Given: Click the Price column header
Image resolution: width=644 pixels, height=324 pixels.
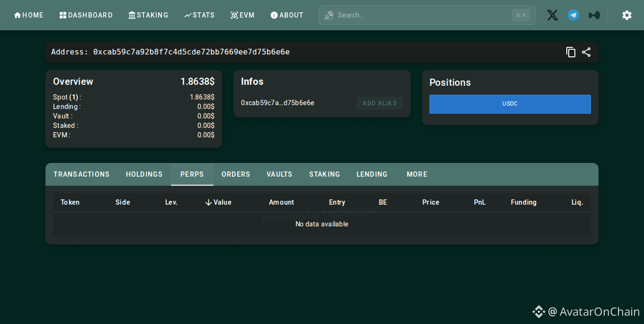Looking at the screenshot, I should pyautogui.click(x=431, y=202).
